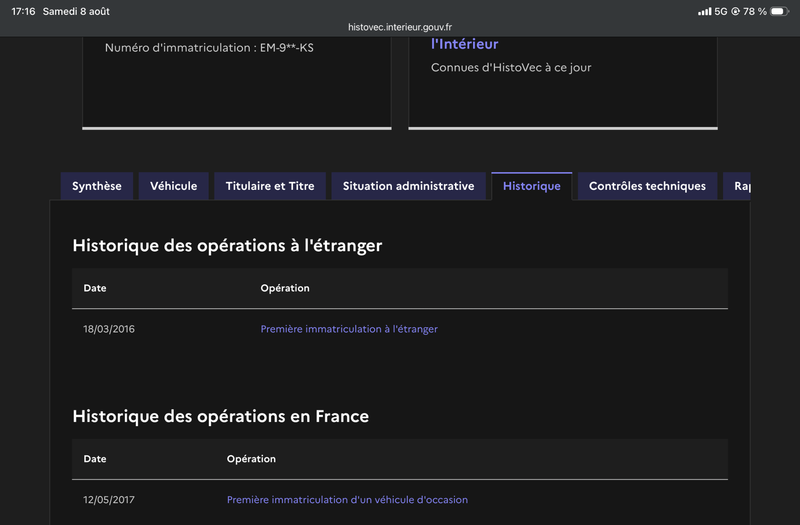Select the Titulaire et Titre tab
The image size is (800, 525).
[x=270, y=186]
